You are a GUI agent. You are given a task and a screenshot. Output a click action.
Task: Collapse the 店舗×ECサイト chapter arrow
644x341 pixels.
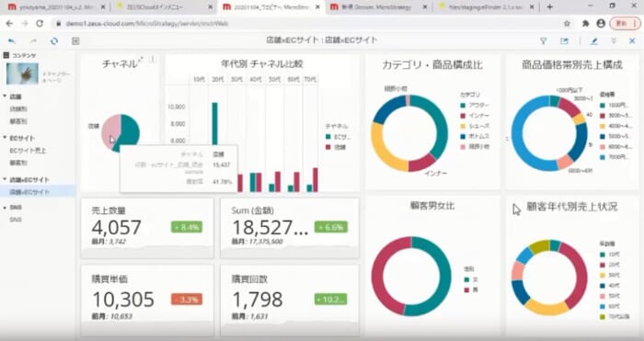5,179
